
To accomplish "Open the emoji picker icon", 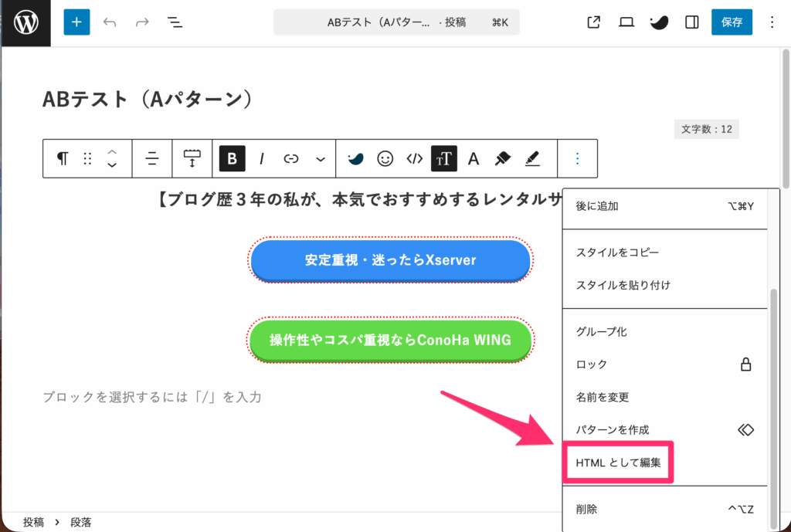I will 384,158.
